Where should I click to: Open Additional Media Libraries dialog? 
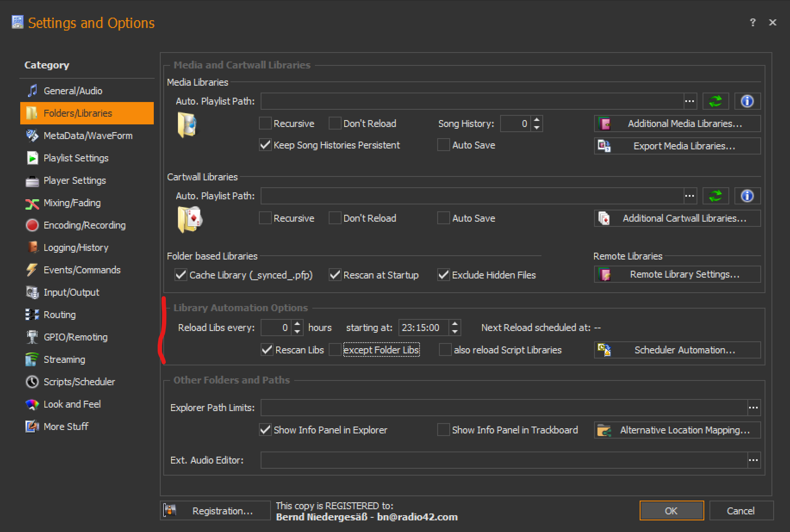(677, 124)
